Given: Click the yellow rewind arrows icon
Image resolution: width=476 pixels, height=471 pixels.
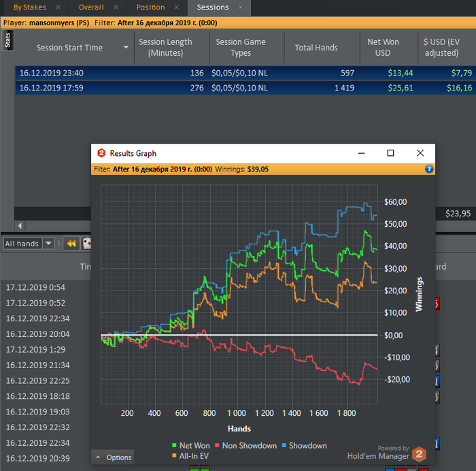Looking at the screenshot, I should (71, 244).
